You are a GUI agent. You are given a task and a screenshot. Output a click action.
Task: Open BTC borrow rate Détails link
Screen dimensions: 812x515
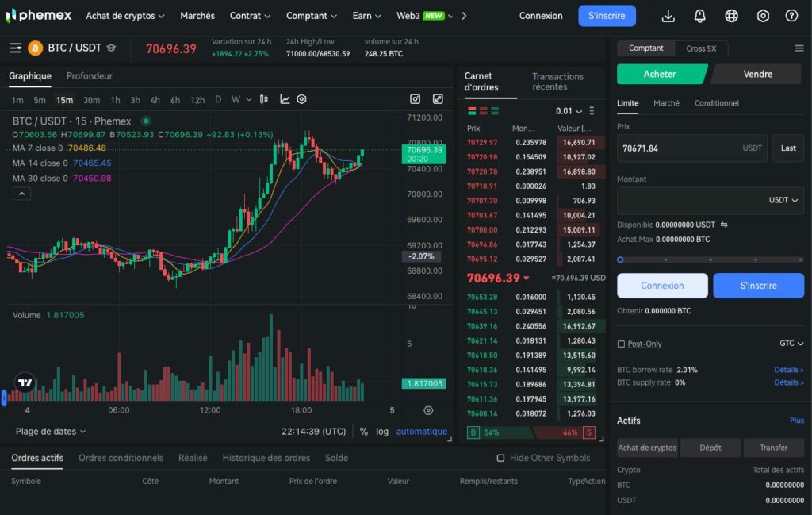pos(788,369)
